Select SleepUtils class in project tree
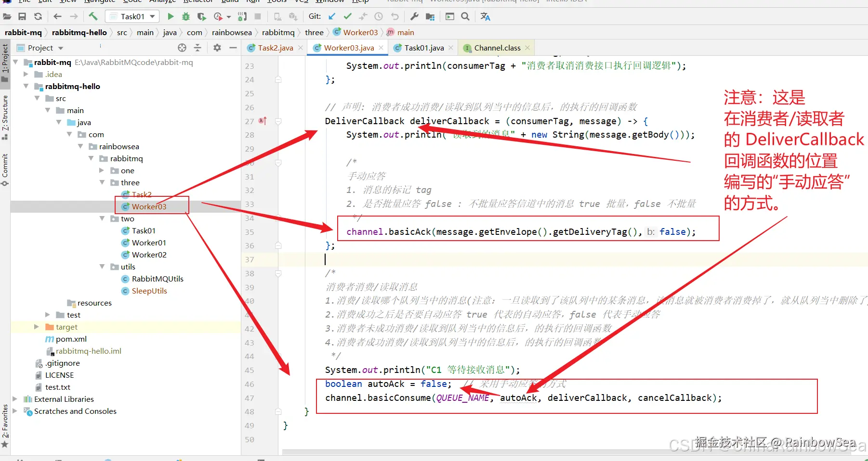This screenshot has height=461, width=868. [149, 291]
